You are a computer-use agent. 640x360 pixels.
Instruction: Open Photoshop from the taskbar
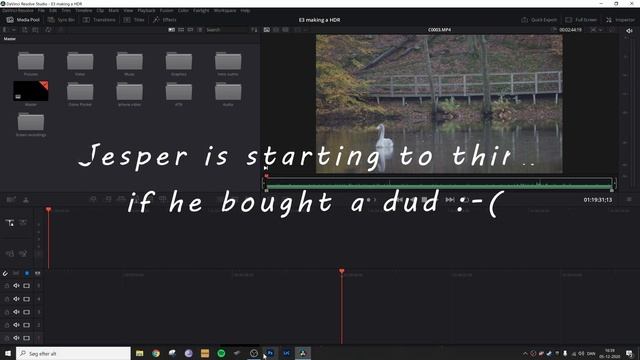coord(270,353)
